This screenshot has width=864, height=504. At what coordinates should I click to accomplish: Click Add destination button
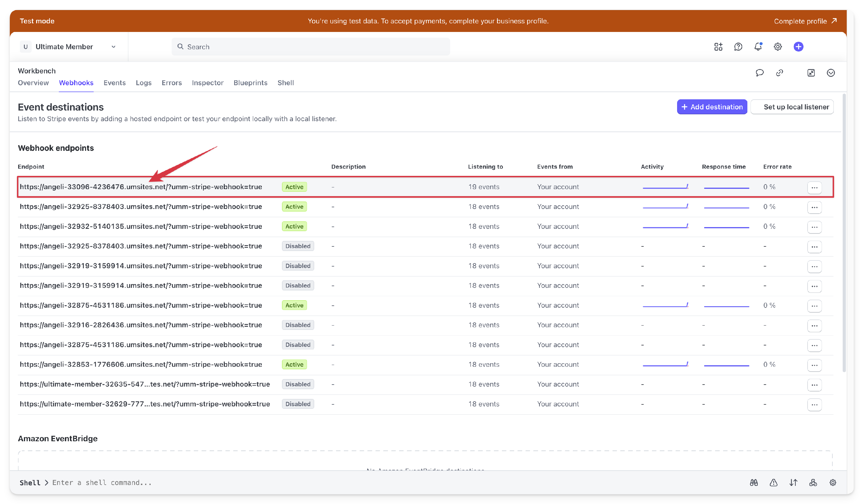[x=712, y=107]
